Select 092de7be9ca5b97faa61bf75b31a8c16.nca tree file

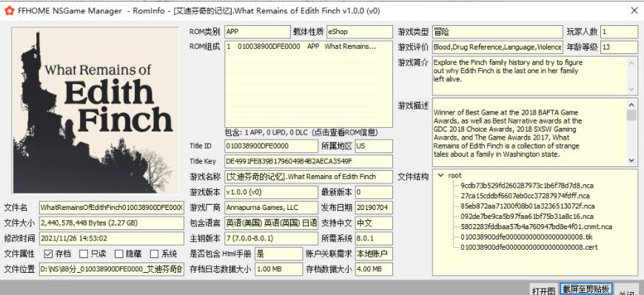[x=527, y=216]
